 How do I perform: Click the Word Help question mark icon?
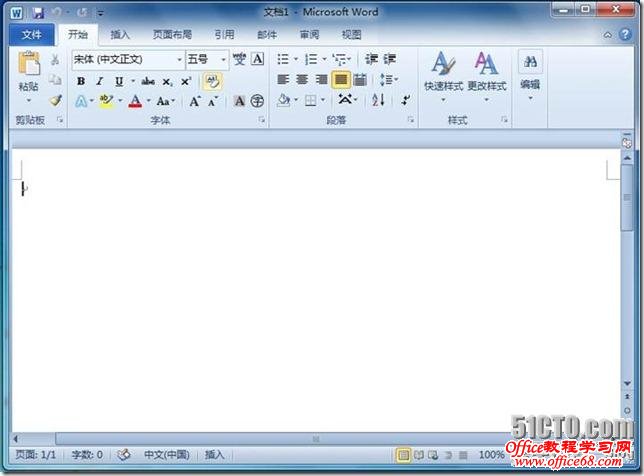[625, 34]
